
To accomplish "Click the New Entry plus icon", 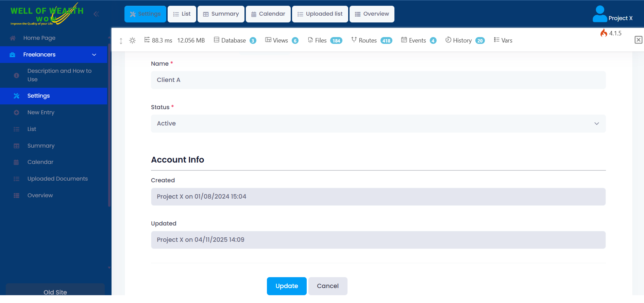I will (x=16, y=113).
